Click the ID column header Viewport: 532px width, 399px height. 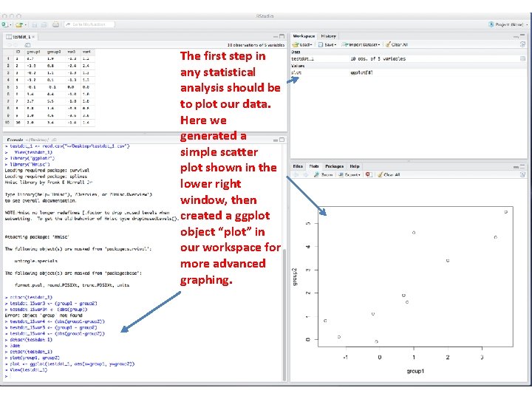[18, 52]
